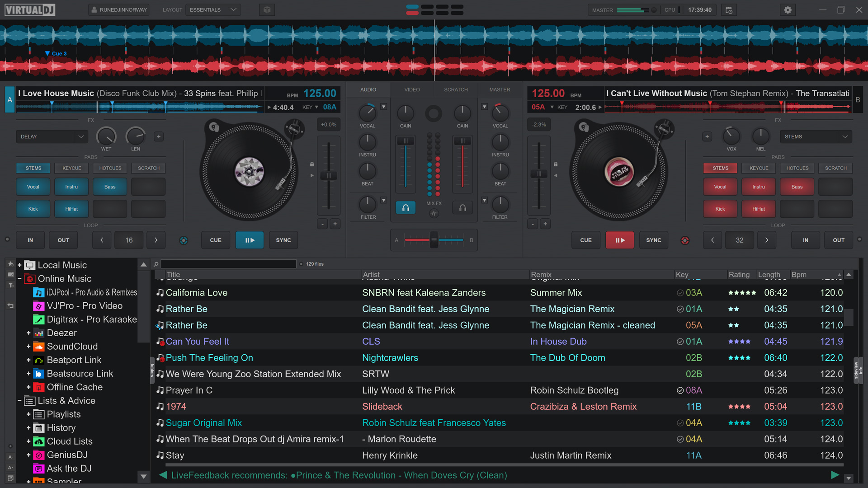
Task: Click the right deck beatkeeper circle icon
Action: 685,241
